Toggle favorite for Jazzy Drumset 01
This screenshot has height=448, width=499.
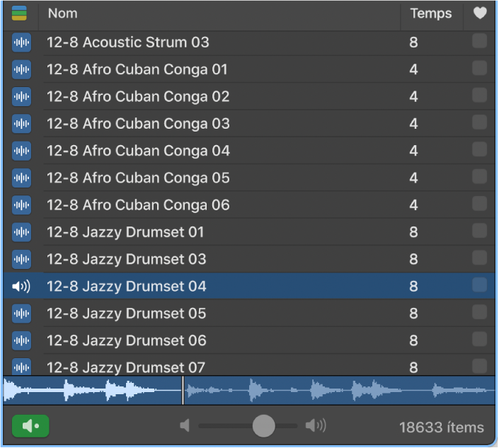[480, 231]
